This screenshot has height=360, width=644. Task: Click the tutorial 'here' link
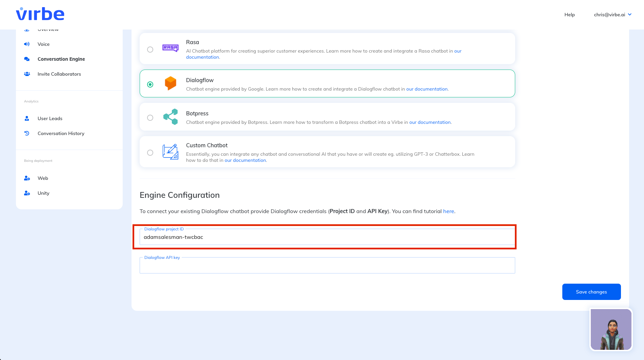[448, 211]
